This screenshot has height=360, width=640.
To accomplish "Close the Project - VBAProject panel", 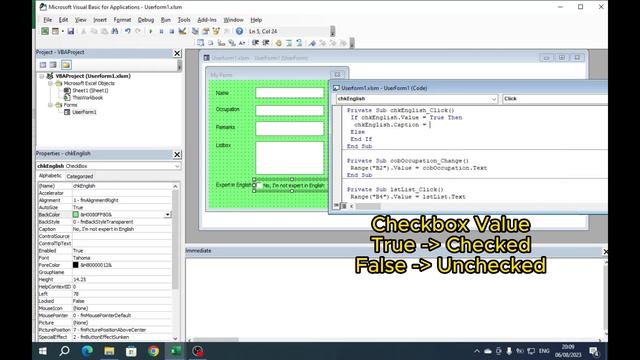I will coord(177,53).
